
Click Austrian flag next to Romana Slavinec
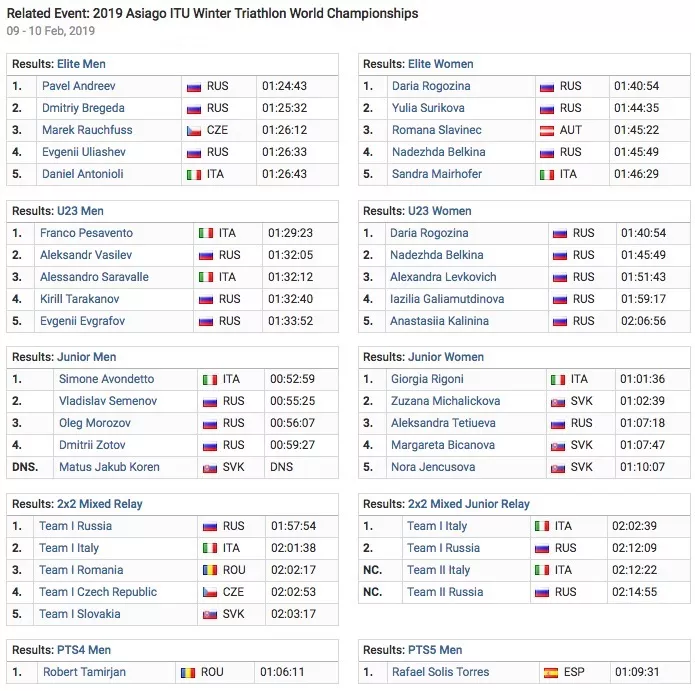tap(547, 131)
